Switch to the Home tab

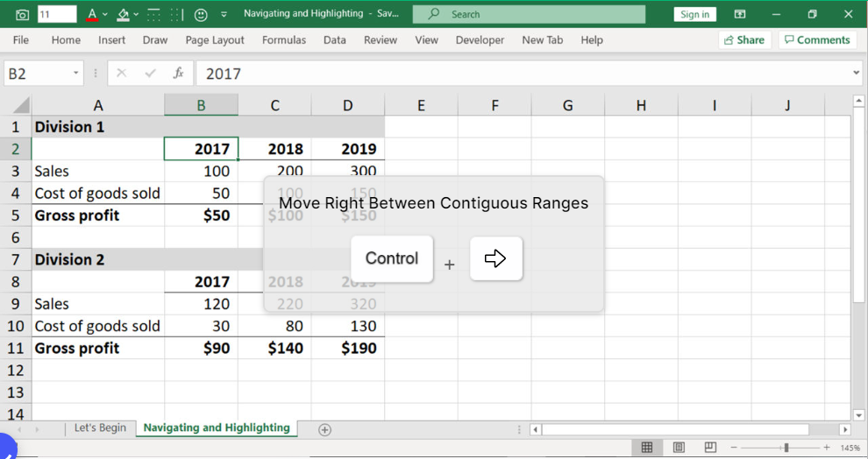point(66,39)
